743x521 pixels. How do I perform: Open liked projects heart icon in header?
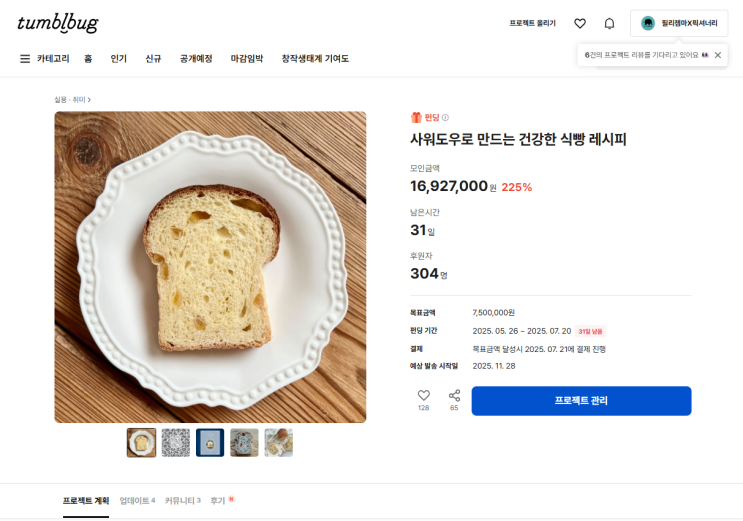[x=580, y=23]
